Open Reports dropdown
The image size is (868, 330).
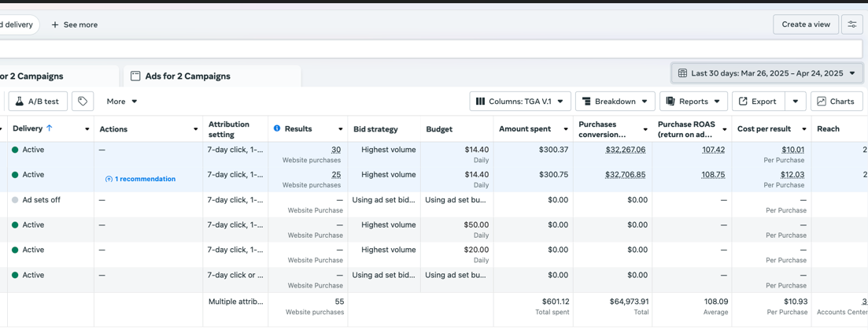pos(693,102)
